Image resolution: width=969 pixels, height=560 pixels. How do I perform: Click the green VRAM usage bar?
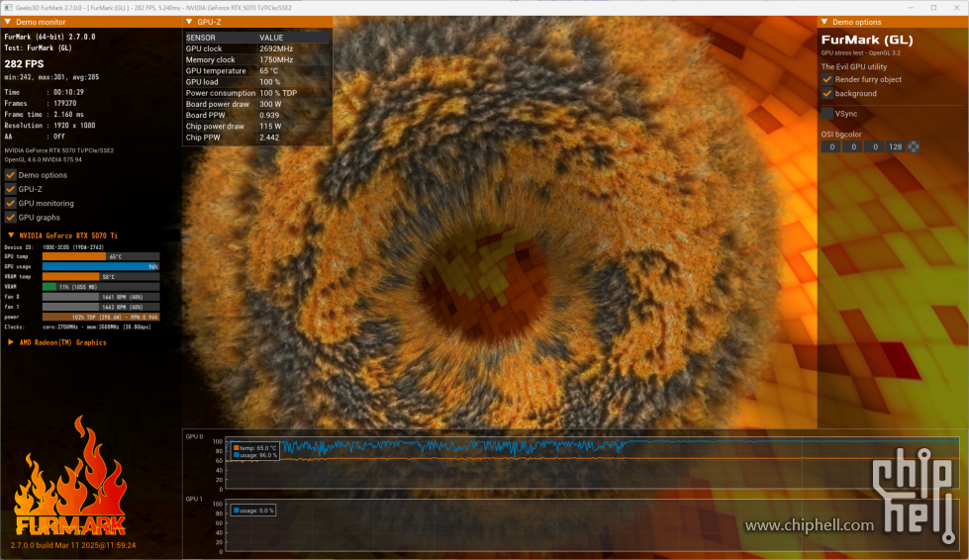tap(101, 287)
